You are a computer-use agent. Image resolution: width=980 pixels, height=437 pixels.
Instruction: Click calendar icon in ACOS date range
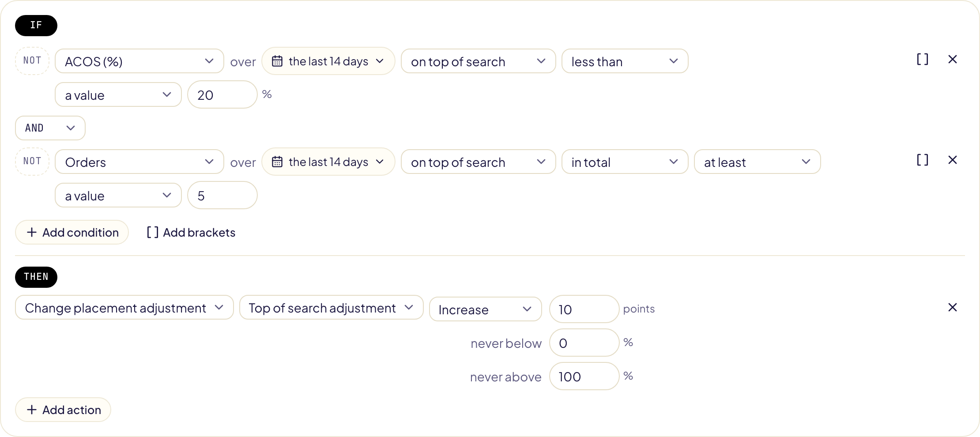click(x=277, y=61)
